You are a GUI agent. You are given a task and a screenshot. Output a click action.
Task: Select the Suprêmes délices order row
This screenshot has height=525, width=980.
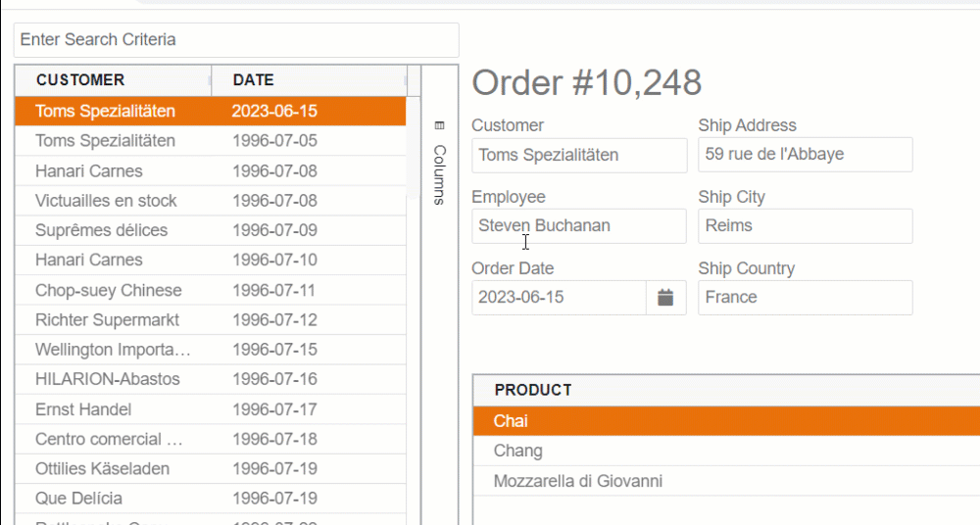click(x=211, y=230)
